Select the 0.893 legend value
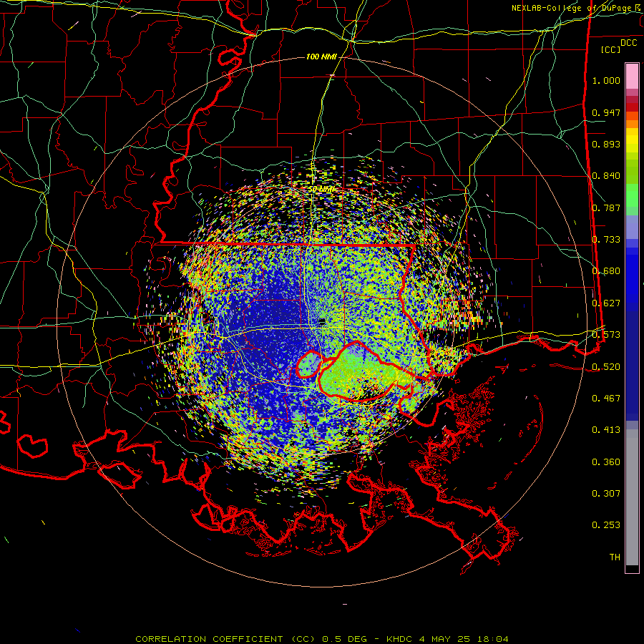This screenshot has height=644, width=644. 606,144
